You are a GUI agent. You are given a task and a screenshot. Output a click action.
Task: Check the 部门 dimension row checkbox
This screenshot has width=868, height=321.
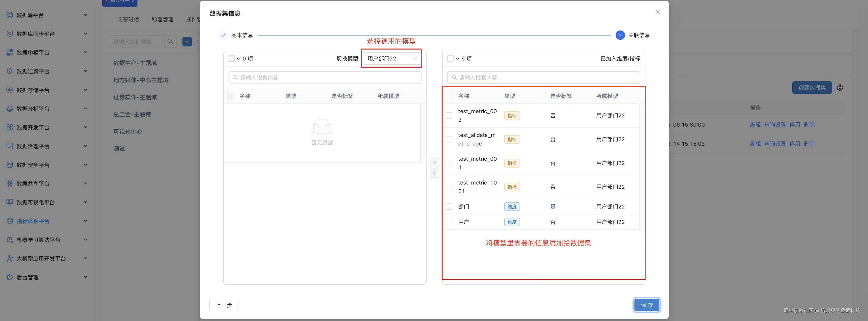[x=449, y=206]
